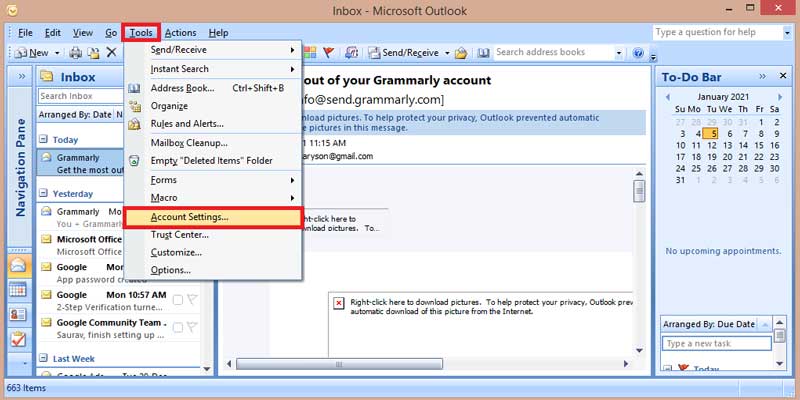This screenshot has width=800, height=400.
Task: Click the Search Inbox field
Action: point(82,96)
